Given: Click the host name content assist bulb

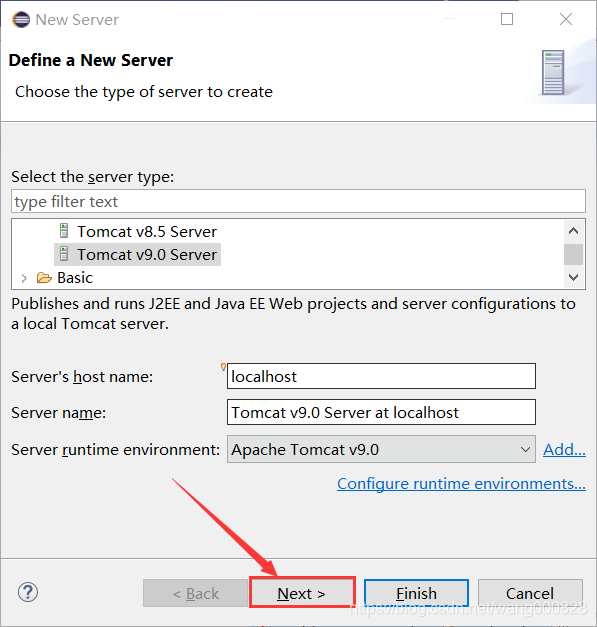Looking at the screenshot, I should click(223, 367).
